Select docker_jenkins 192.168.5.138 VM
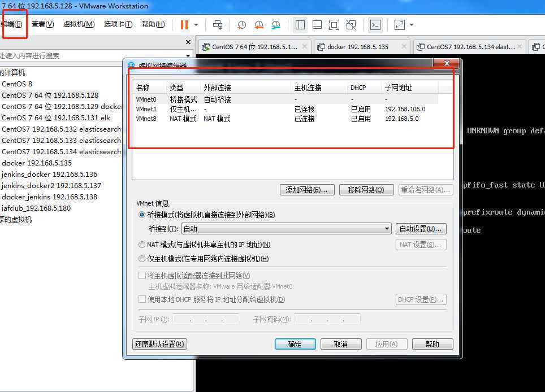 pos(49,197)
